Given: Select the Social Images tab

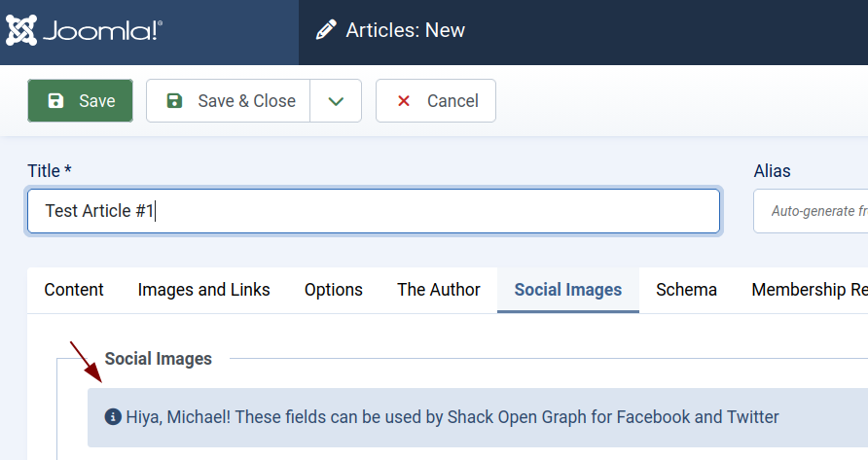Looking at the screenshot, I should (567, 290).
